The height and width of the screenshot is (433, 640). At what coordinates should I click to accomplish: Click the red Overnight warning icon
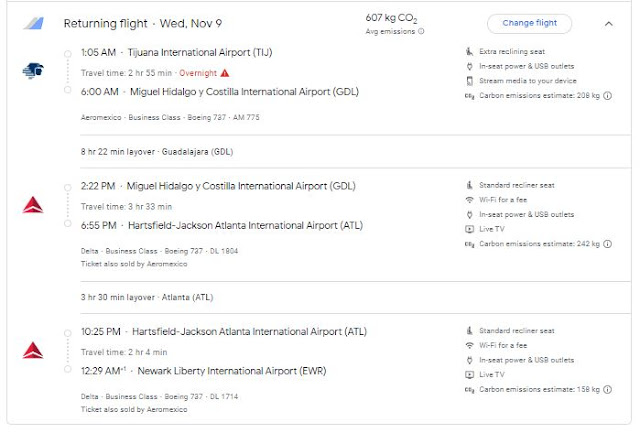[225, 72]
